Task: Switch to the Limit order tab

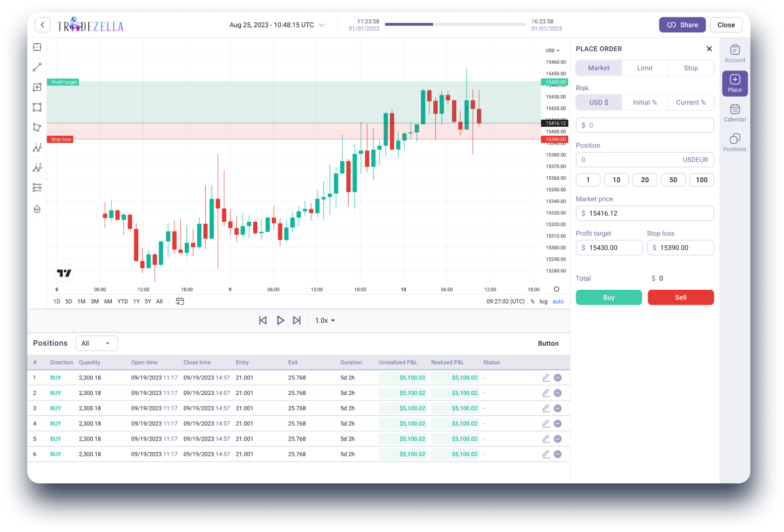Action: click(645, 67)
